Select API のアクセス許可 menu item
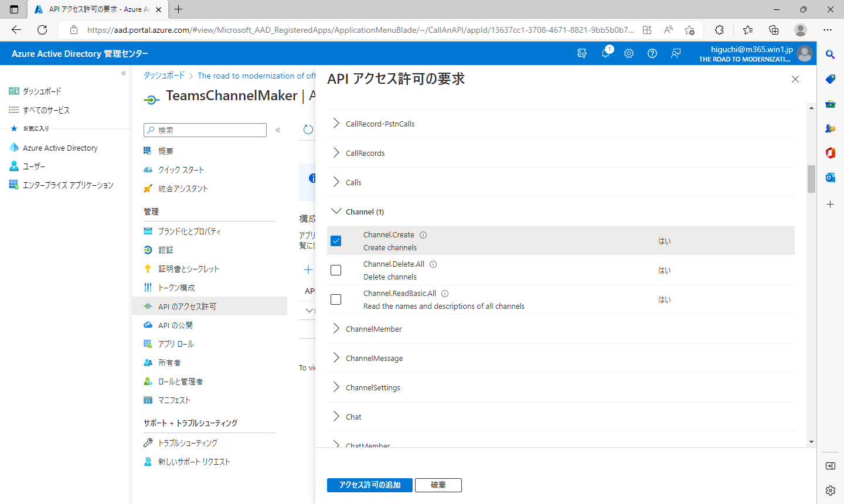 pyautogui.click(x=209, y=307)
